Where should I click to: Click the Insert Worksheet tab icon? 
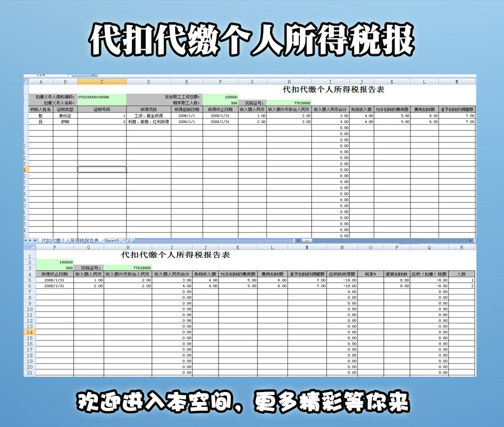click(126, 240)
